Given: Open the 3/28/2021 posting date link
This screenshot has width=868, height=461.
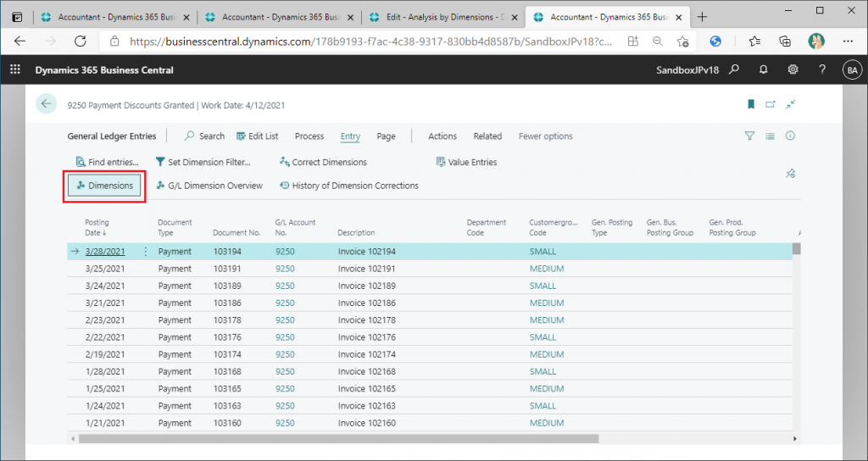Looking at the screenshot, I should (105, 252).
